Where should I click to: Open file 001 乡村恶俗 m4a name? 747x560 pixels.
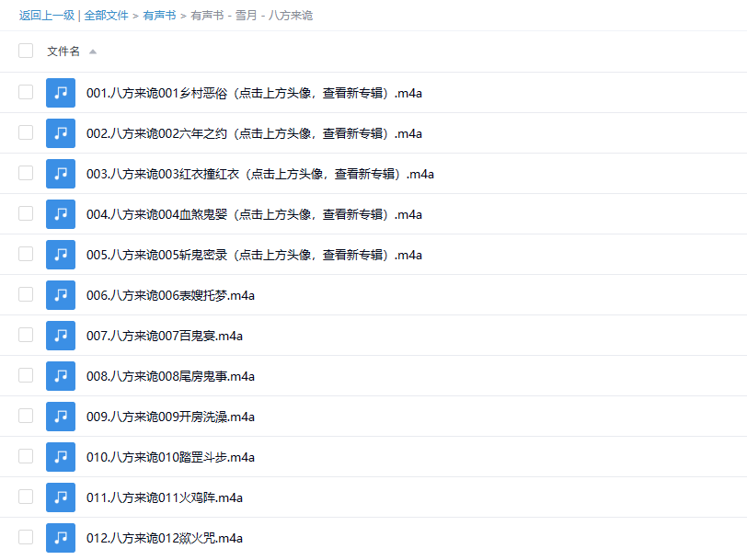(x=254, y=93)
